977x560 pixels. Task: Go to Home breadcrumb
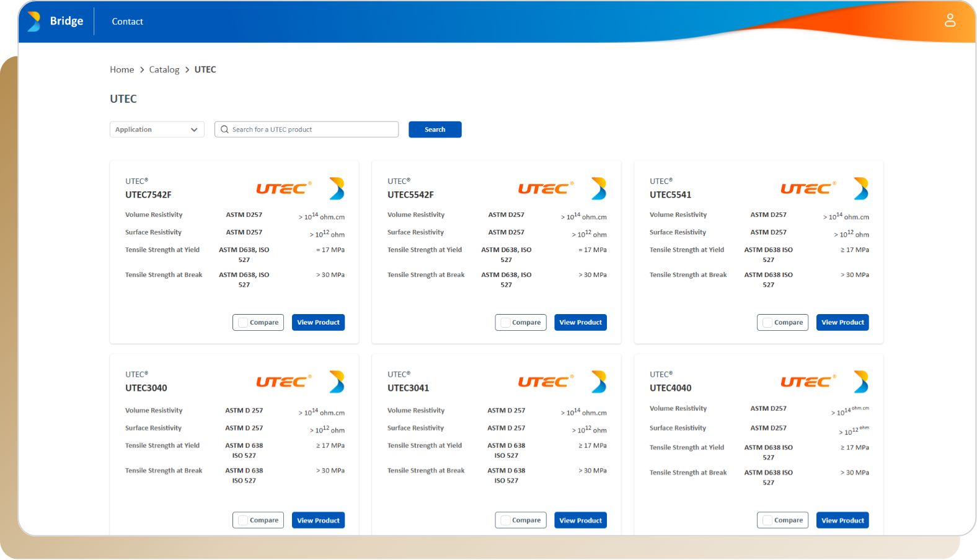122,69
